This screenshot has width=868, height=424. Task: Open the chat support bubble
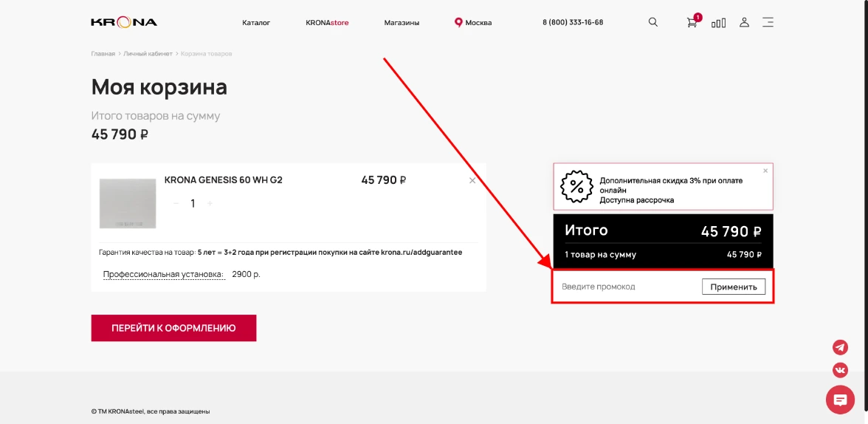click(840, 400)
